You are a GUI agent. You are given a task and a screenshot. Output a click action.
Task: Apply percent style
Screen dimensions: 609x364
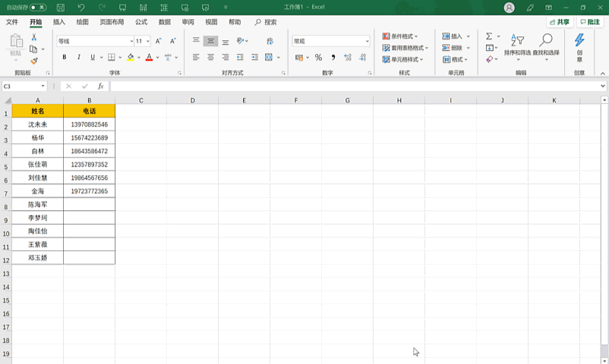click(x=318, y=58)
